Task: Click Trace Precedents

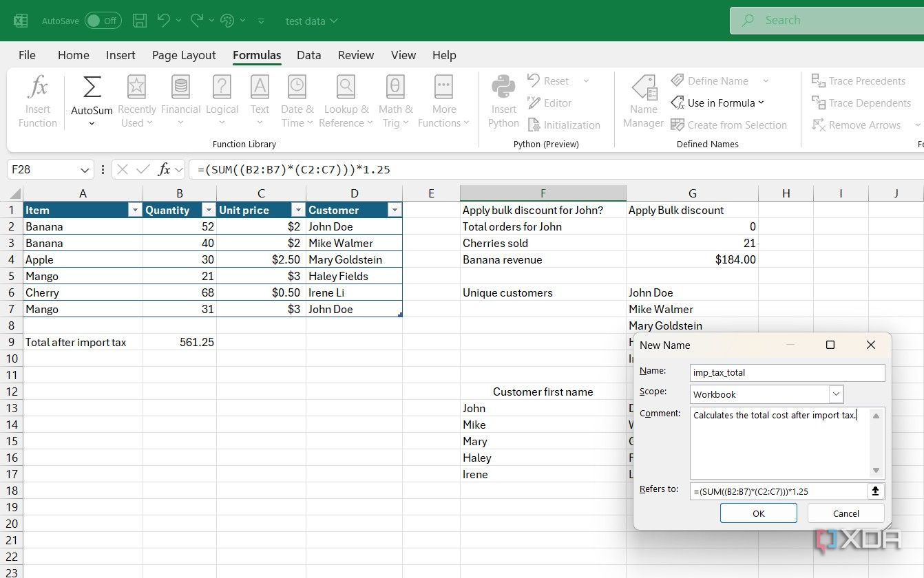Action: pyautogui.click(x=859, y=81)
